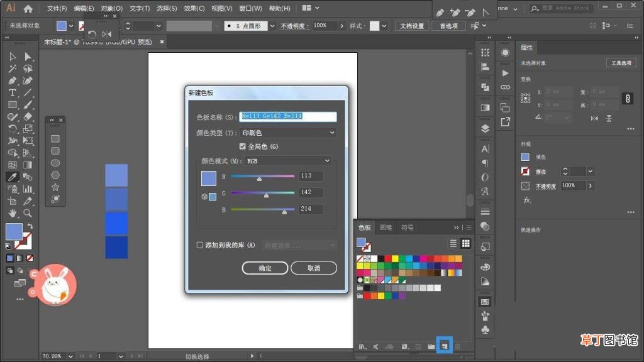Open the workspace layout switcher dropdown

[311, 8]
